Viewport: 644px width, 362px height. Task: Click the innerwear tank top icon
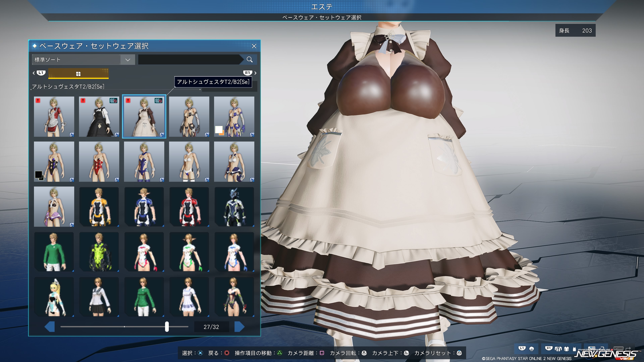click(x=575, y=349)
